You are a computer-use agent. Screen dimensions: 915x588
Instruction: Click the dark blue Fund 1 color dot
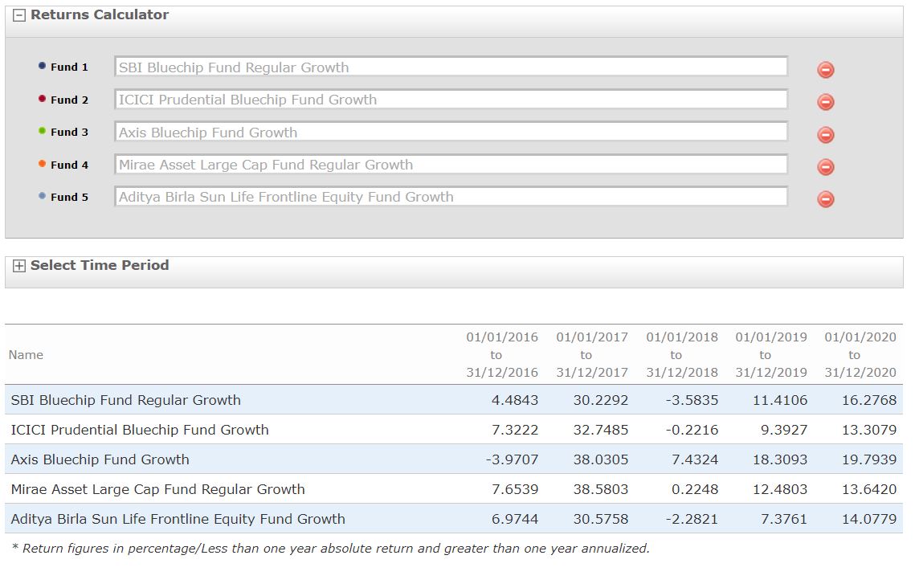tap(42, 66)
